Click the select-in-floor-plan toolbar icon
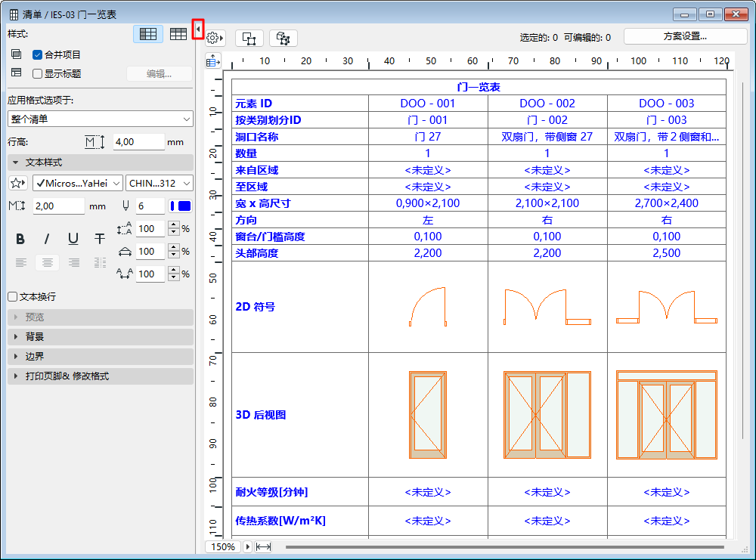The width and height of the screenshot is (756, 560). [x=249, y=38]
